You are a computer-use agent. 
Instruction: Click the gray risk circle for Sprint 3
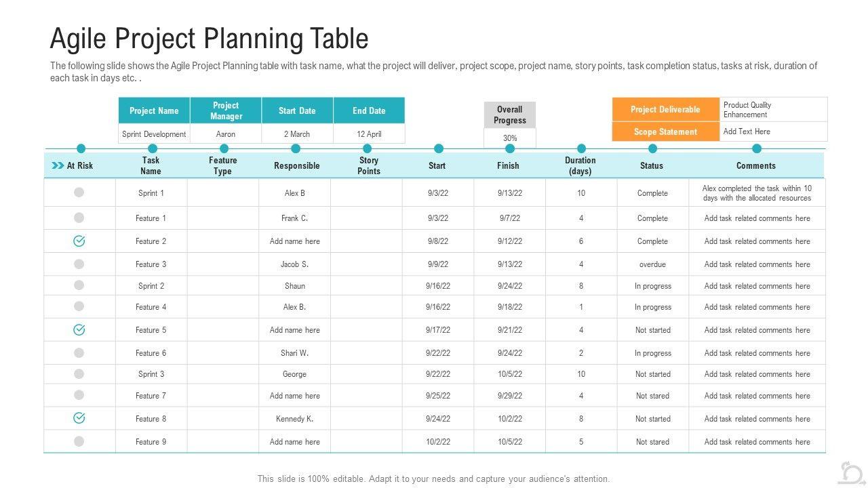79,373
